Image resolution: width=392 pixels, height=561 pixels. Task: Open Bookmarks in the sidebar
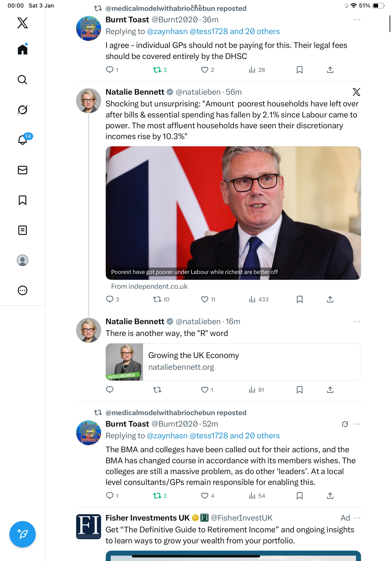click(23, 200)
